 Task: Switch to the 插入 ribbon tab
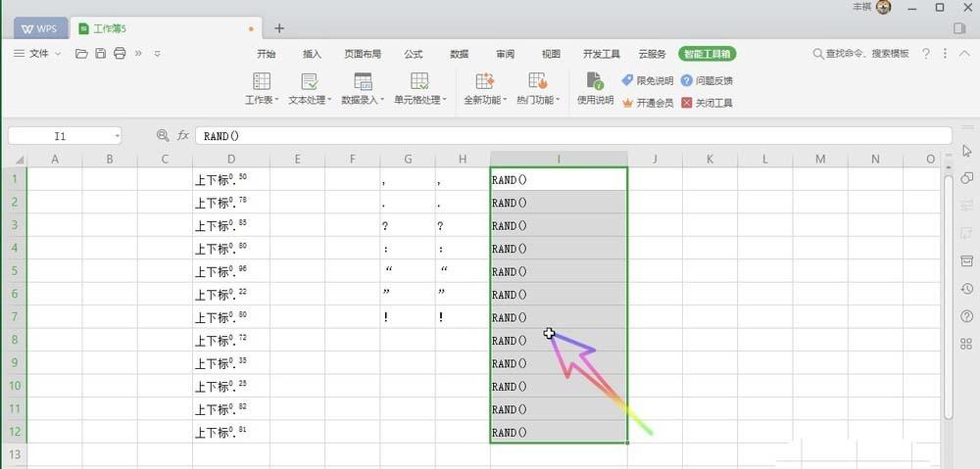tap(312, 54)
